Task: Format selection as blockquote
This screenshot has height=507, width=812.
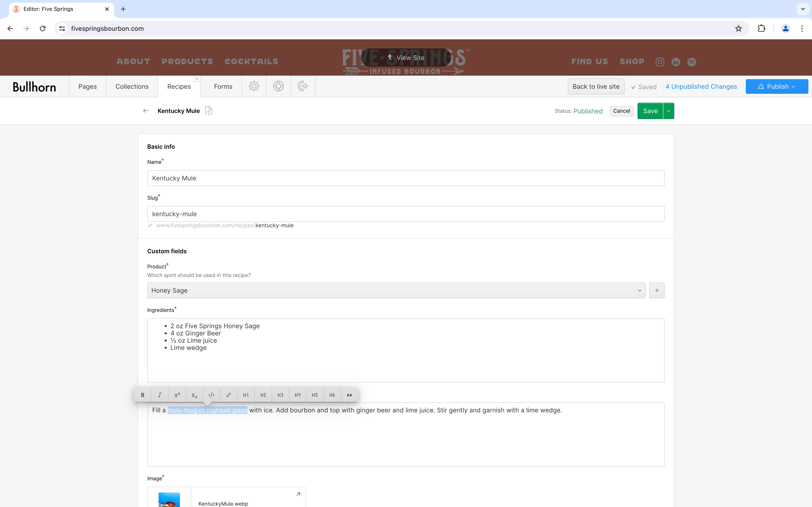Action: 349,395
